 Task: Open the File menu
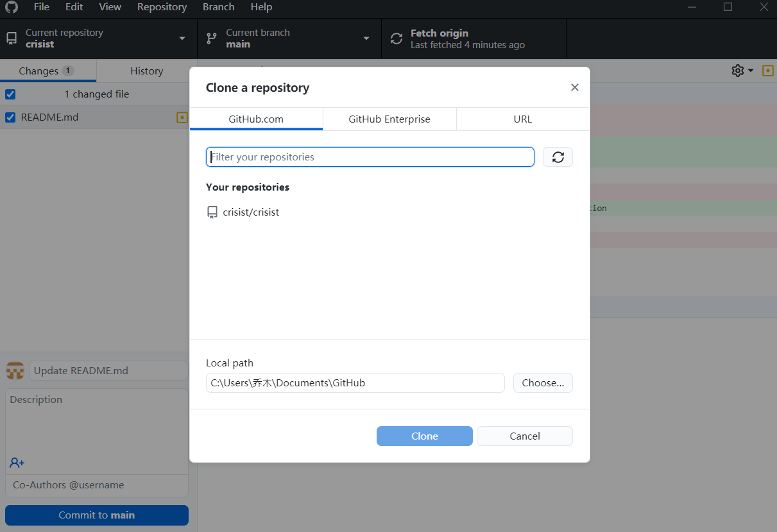coord(42,7)
